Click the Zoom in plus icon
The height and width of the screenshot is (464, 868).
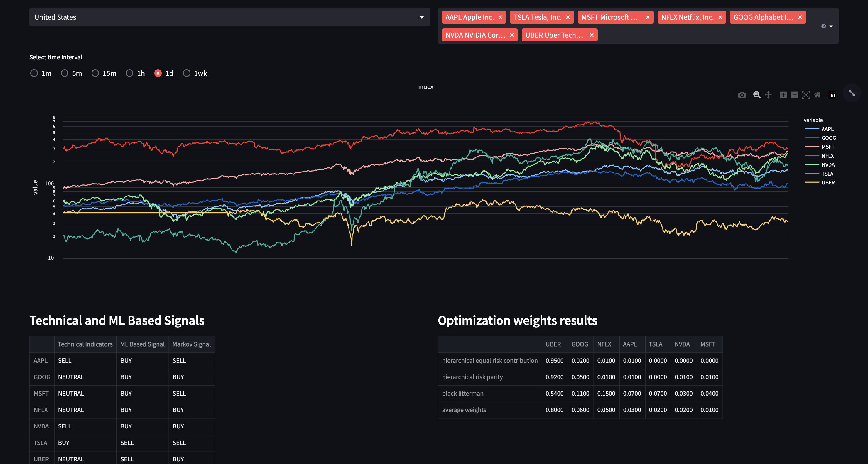(783, 95)
